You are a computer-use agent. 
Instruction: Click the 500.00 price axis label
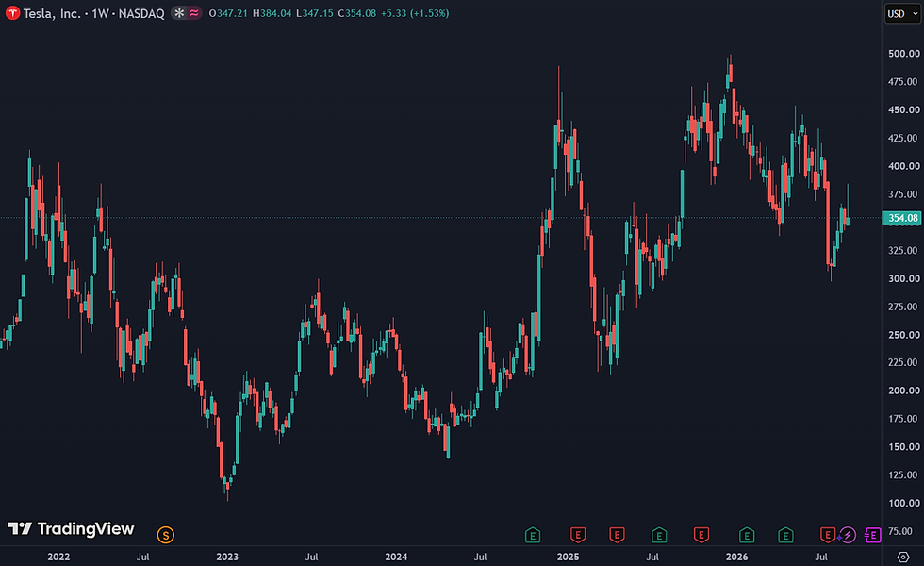[904, 54]
